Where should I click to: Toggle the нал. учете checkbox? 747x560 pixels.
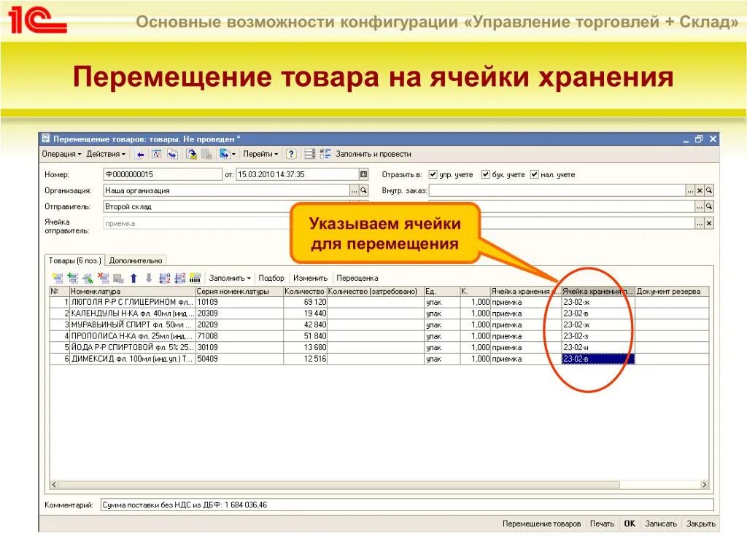[x=535, y=174]
